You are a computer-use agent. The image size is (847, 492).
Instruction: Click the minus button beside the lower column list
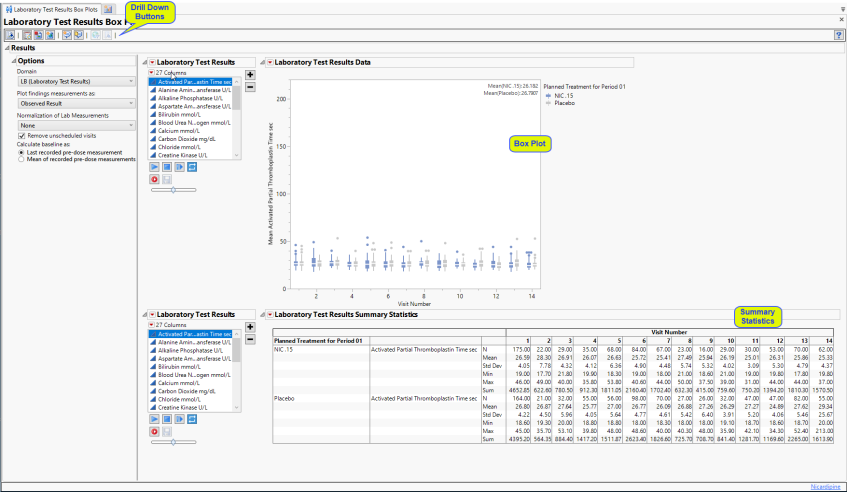(250, 339)
